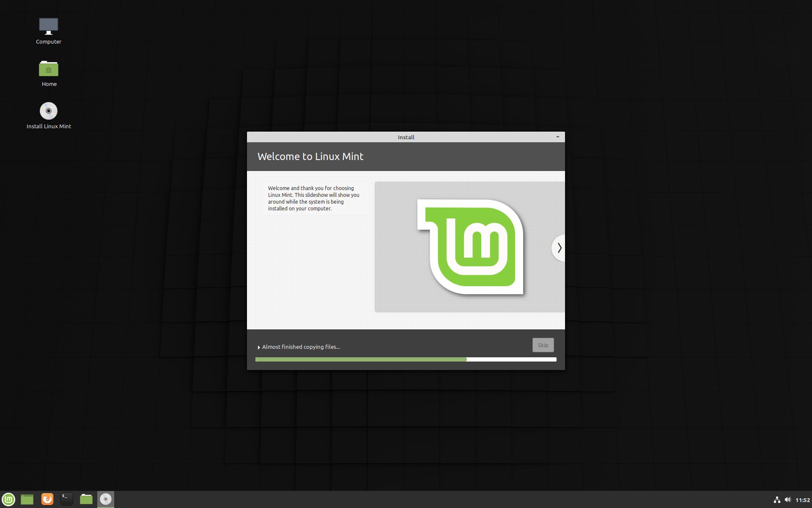Viewport: 812px width, 508px height.
Task: Show desktop windows via the taskbar icon
Action: coord(27,499)
